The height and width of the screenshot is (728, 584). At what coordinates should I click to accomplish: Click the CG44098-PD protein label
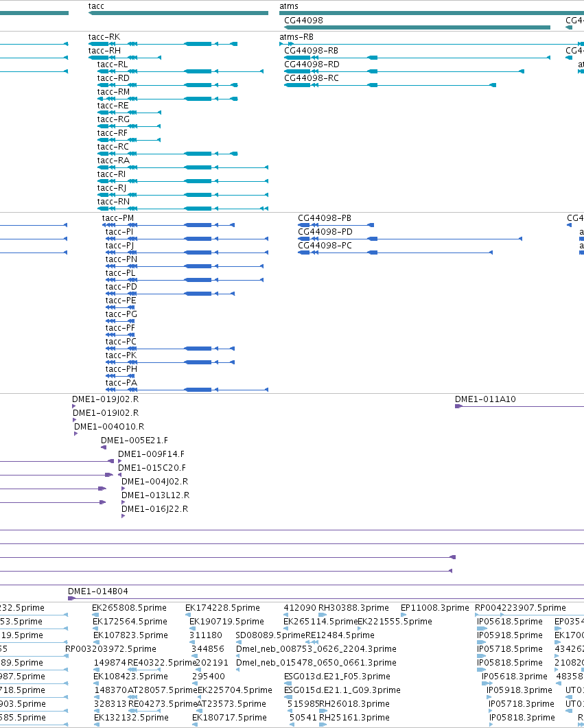point(325,232)
